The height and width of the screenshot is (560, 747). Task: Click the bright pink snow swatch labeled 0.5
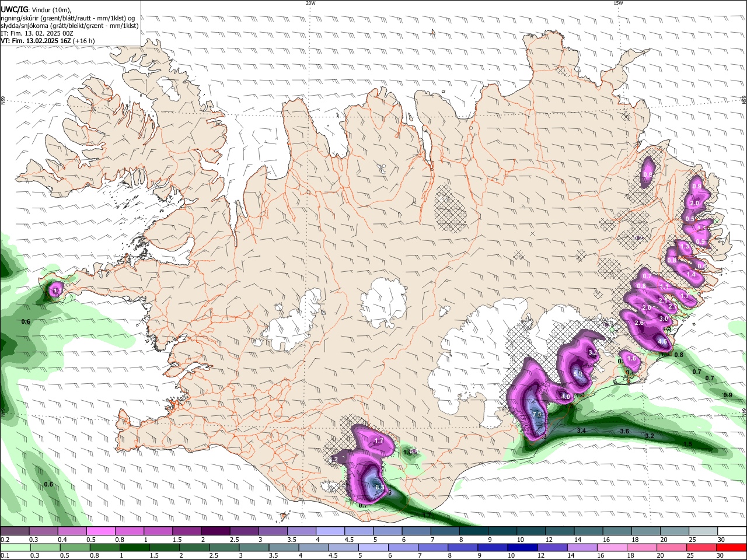coord(100,531)
